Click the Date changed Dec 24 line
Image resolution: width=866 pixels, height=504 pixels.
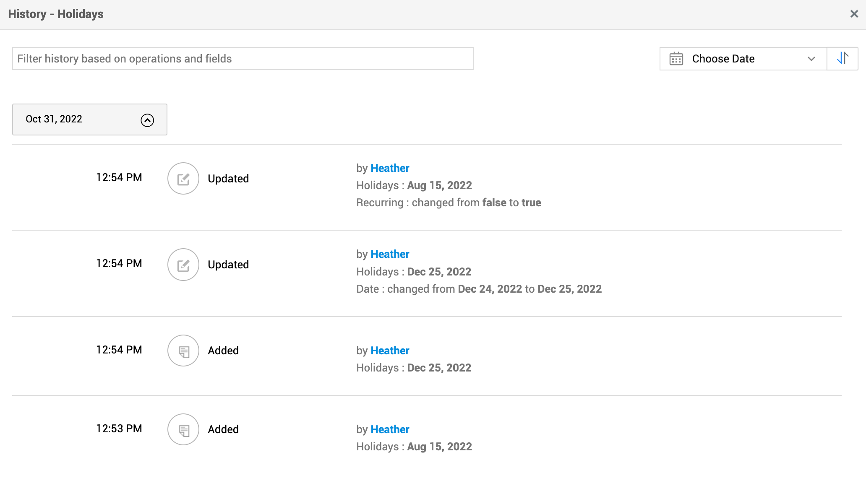coord(479,289)
